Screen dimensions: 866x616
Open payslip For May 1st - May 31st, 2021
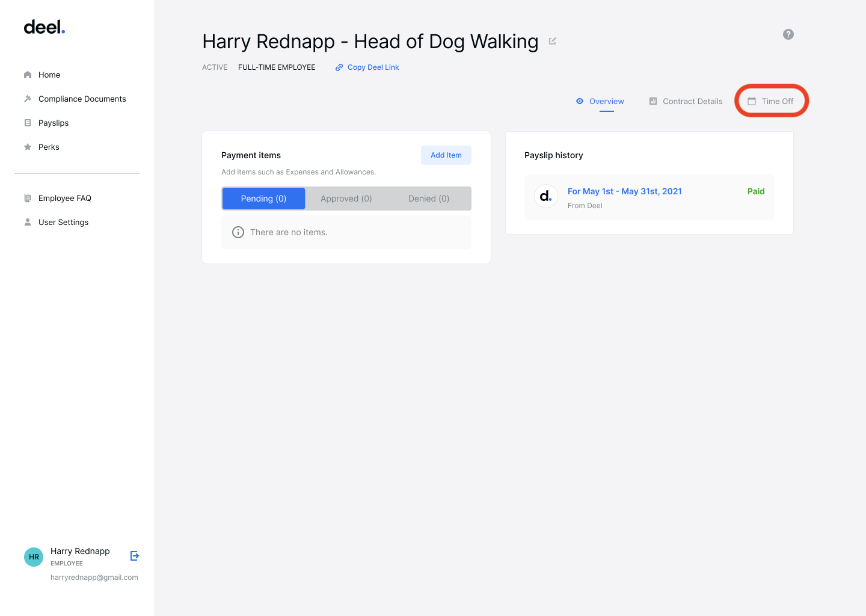pos(625,191)
